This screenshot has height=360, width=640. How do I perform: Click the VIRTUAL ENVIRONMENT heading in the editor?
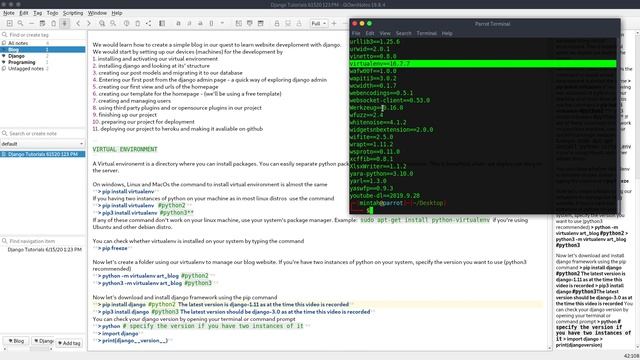125,149
